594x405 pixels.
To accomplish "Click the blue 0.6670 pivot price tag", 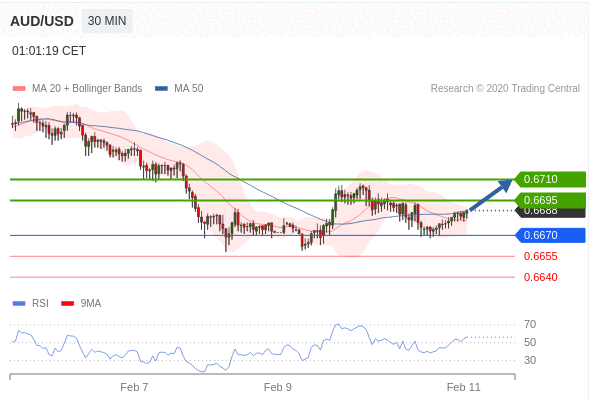I will coord(550,235).
